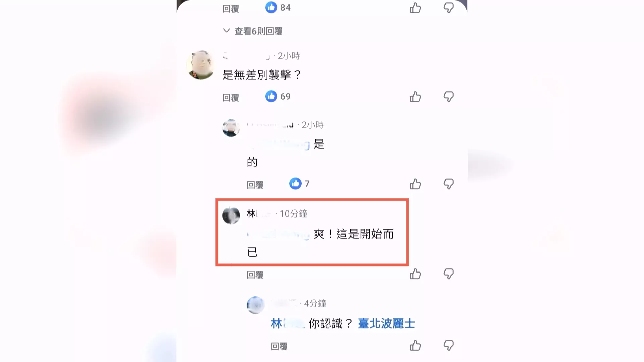Thumbs up the top comment with 84 likes

click(x=415, y=8)
